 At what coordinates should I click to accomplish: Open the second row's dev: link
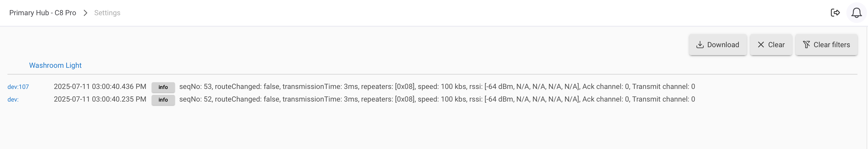coord(13,100)
